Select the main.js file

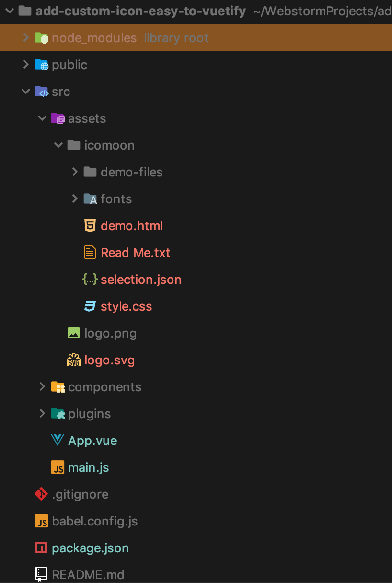coord(89,467)
